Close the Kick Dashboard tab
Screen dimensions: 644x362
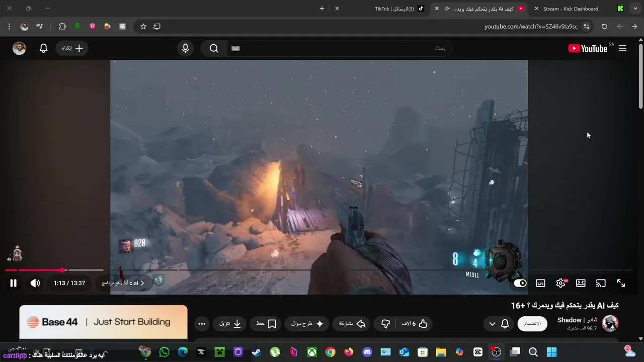tap(536, 9)
